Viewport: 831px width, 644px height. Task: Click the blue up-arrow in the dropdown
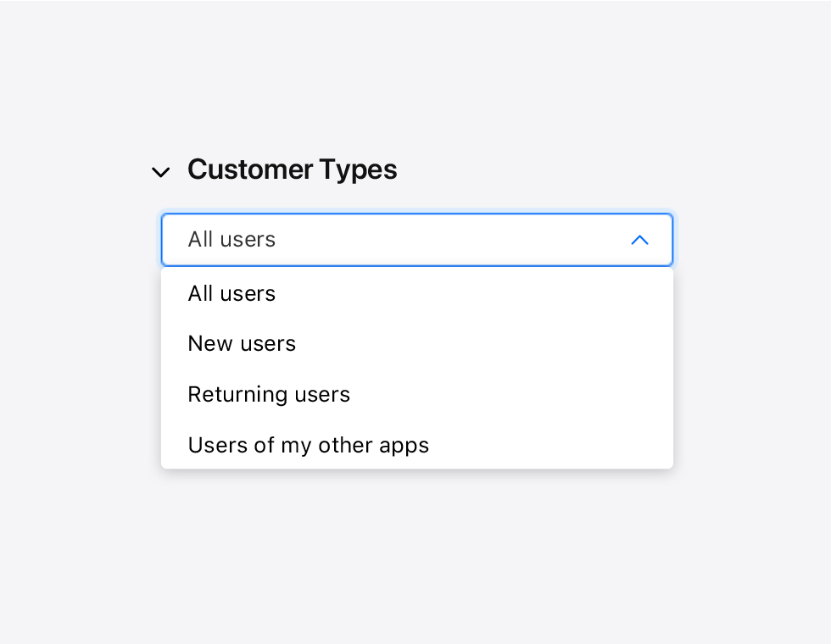point(639,240)
